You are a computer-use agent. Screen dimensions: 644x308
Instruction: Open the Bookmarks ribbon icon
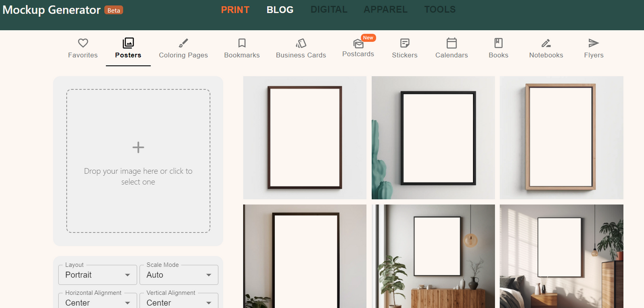242,43
